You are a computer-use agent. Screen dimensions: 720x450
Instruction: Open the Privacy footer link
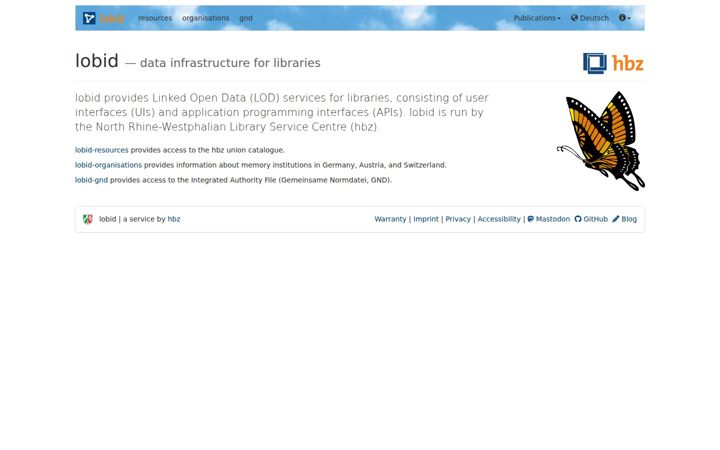458,219
